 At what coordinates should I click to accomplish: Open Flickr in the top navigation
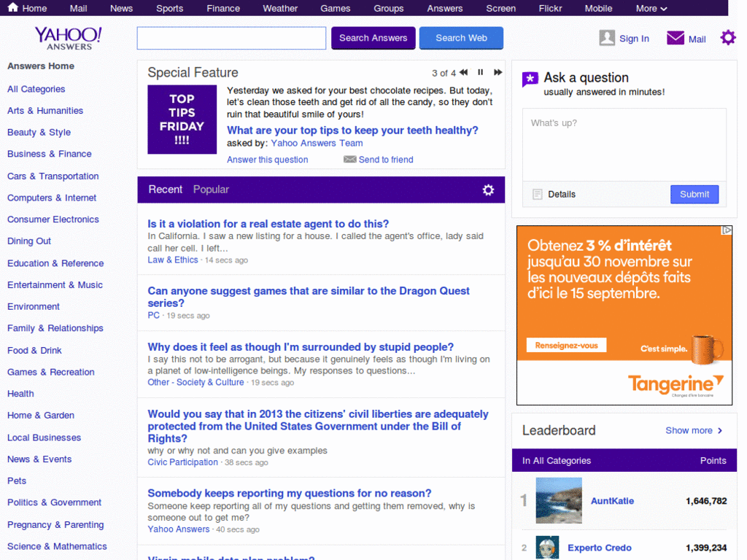tap(550, 9)
